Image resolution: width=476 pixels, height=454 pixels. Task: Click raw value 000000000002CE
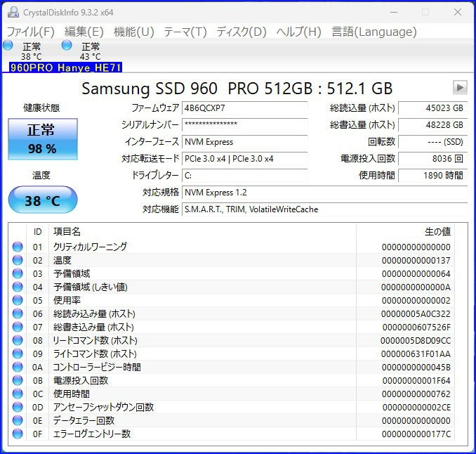pyautogui.click(x=416, y=408)
